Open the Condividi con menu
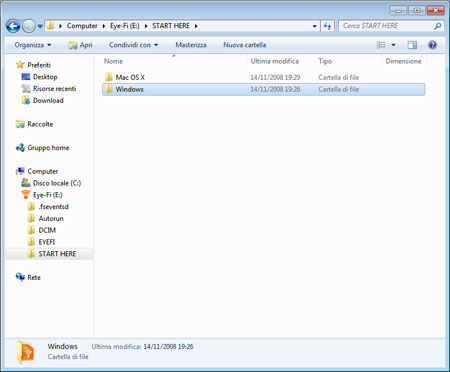 (133, 45)
